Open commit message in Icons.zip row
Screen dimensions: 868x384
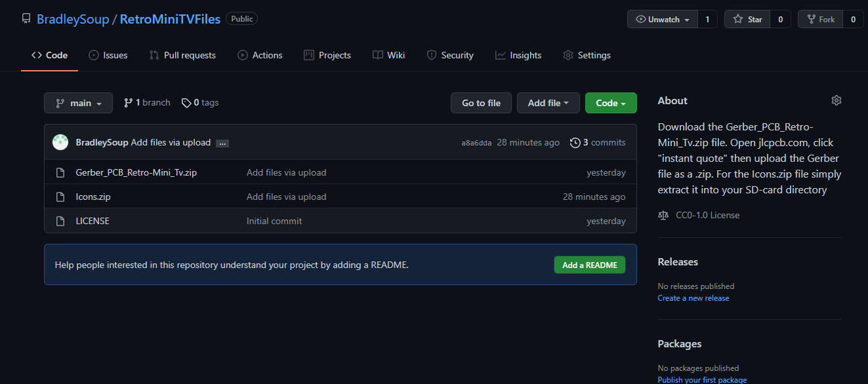(x=286, y=197)
